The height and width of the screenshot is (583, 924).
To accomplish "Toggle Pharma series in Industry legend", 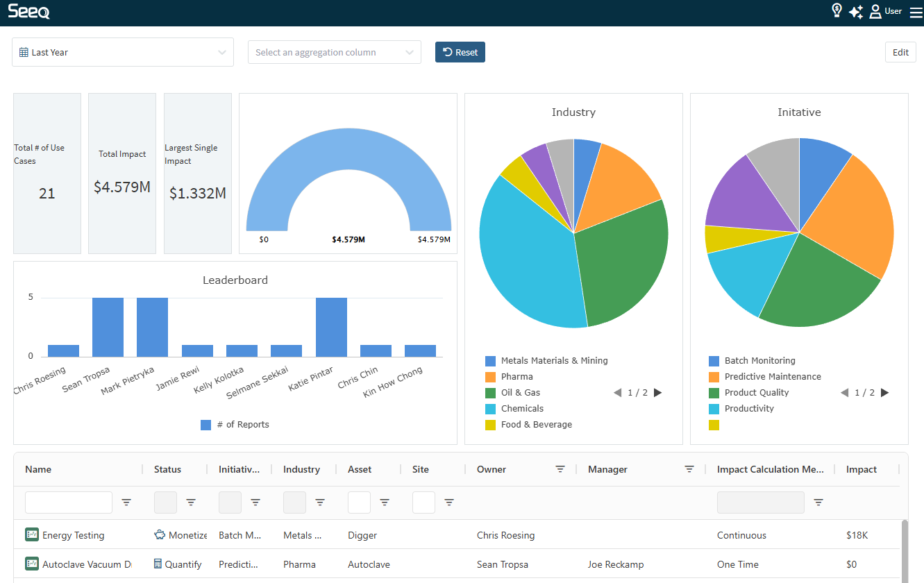I will (x=516, y=377).
